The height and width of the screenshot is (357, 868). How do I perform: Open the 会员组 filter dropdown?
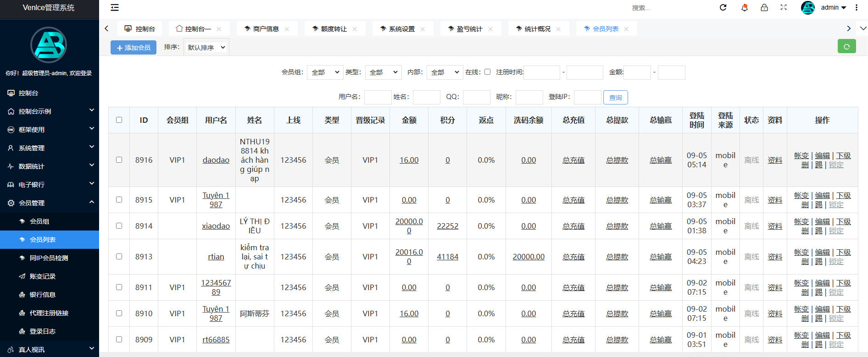tap(325, 72)
